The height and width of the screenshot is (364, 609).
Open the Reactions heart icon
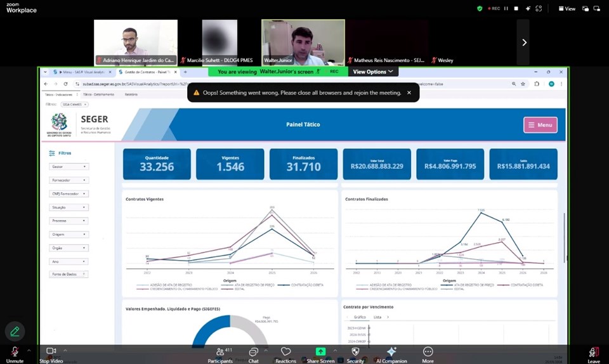click(285, 352)
